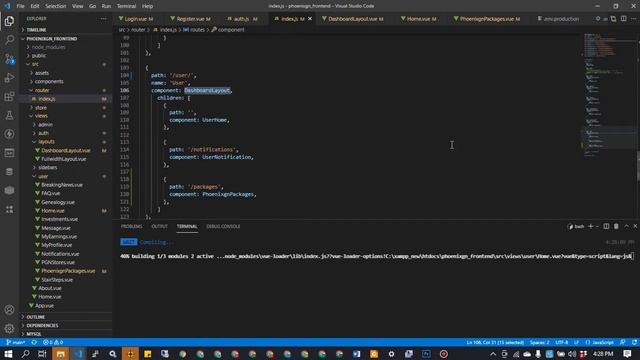Open the Manage gear in activity bar
This screenshot has width=640, height=360.
point(9,328)
